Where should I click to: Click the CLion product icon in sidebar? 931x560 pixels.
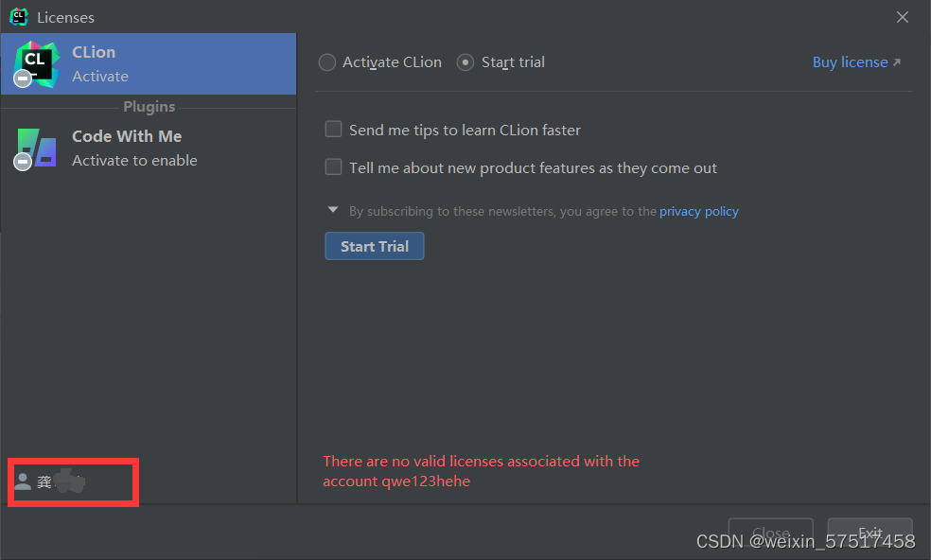click(37, 63)
